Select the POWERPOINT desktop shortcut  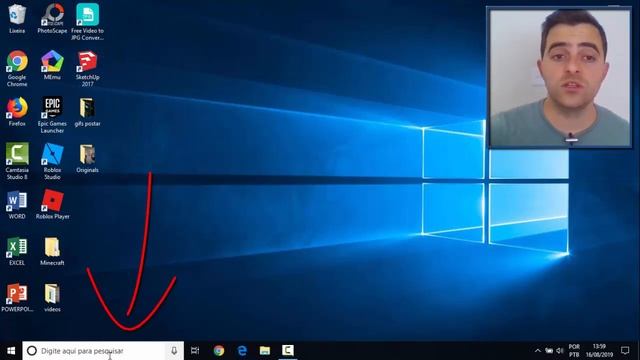coord(17,297)
